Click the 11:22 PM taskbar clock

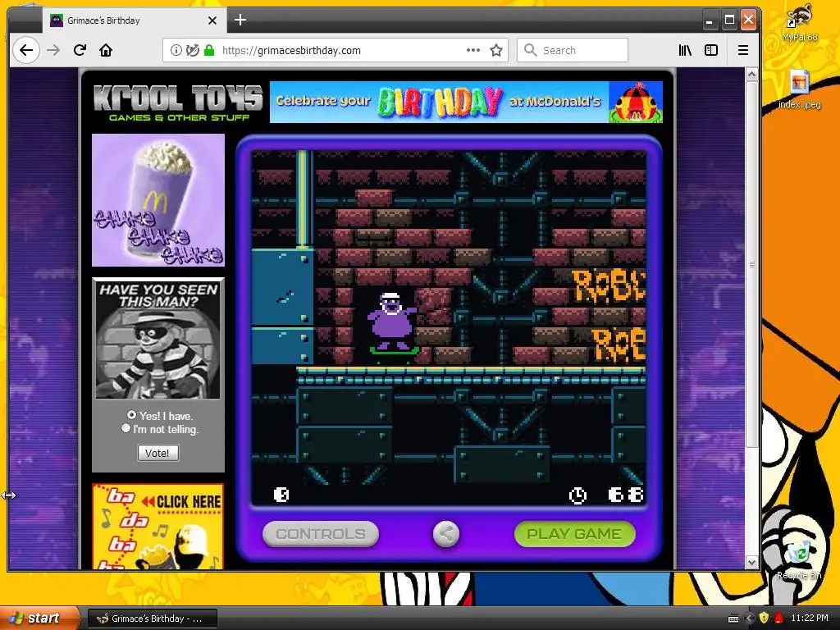[x=809, y=619]
